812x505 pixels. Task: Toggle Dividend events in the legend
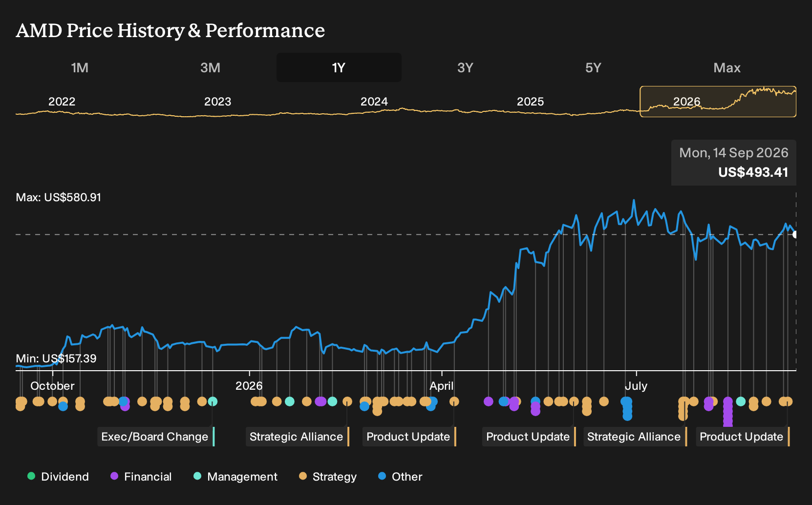[x=58, y=476]
